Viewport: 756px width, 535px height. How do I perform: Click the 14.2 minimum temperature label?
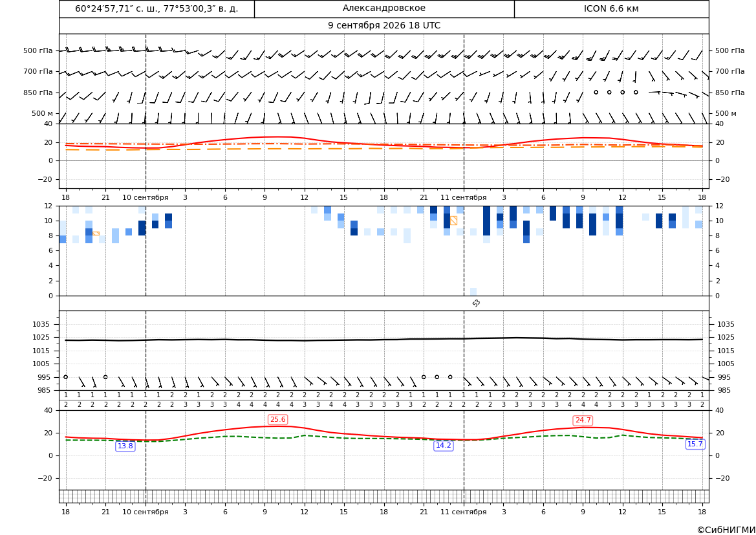point(444,446)
